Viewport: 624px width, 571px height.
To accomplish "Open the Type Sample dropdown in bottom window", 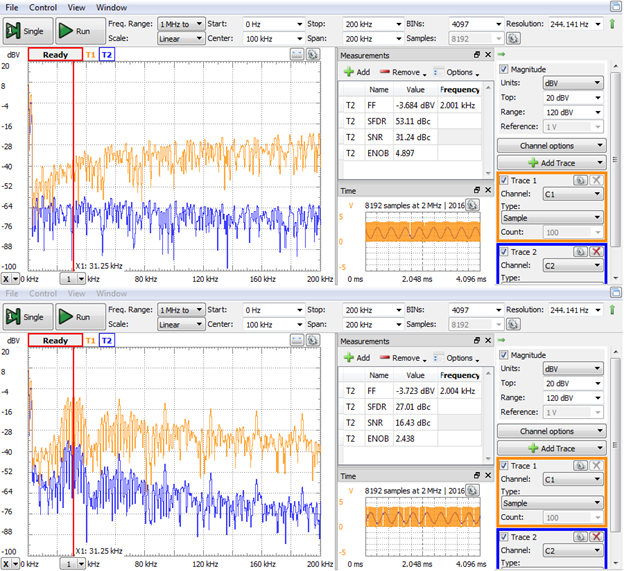I will coord(552,503).
